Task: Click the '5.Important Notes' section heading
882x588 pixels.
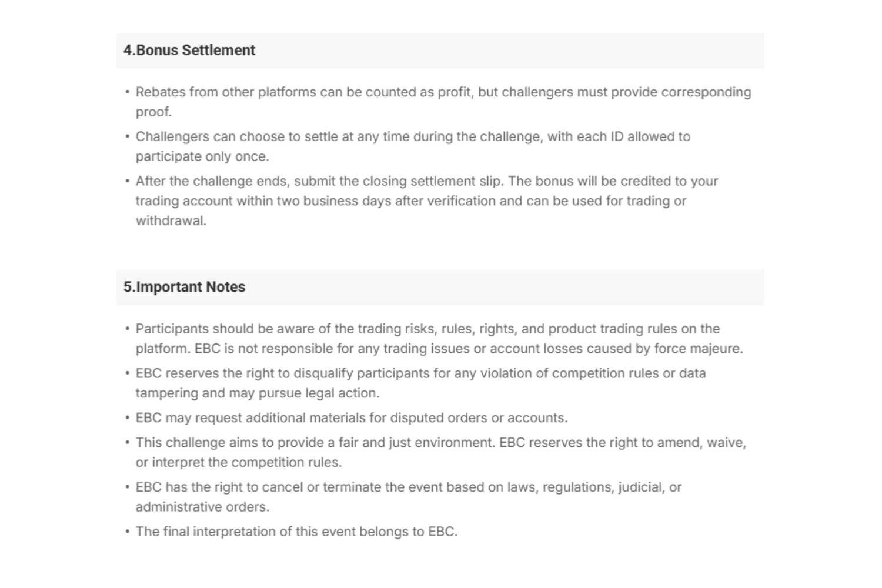Action: click(184, 287)
